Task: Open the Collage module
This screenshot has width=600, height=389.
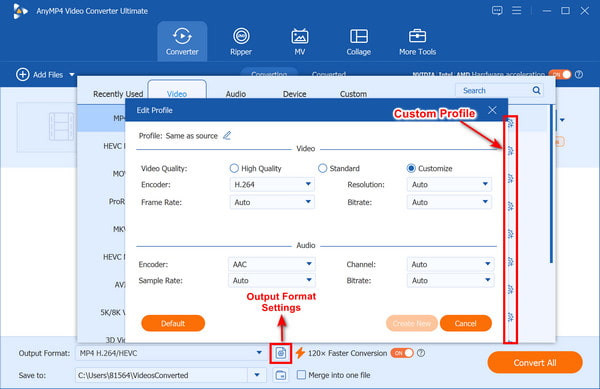Action: (359, 41)
